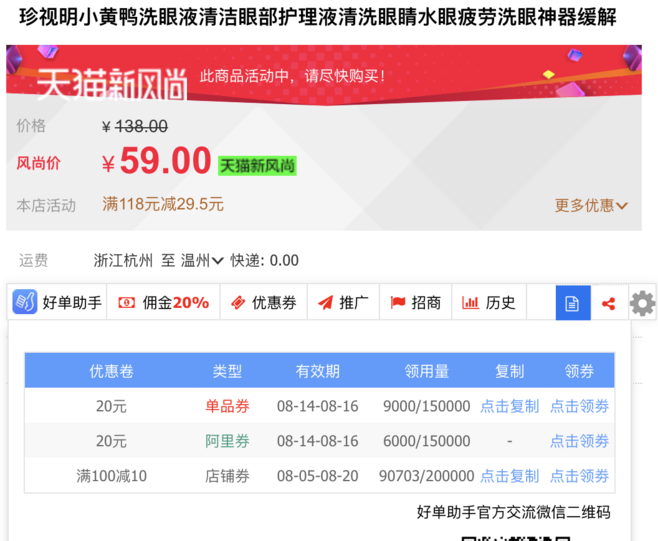Click the 推广 paper plane icon
The image size is (658, 541).
tap(325, 303)
